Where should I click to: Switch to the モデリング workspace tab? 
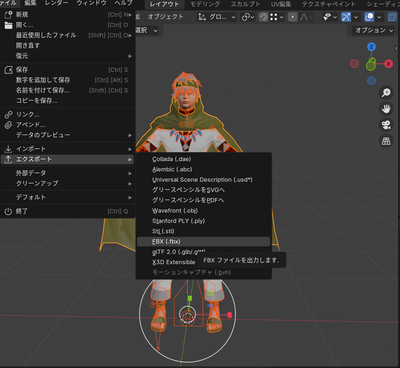tap(205, 4)
